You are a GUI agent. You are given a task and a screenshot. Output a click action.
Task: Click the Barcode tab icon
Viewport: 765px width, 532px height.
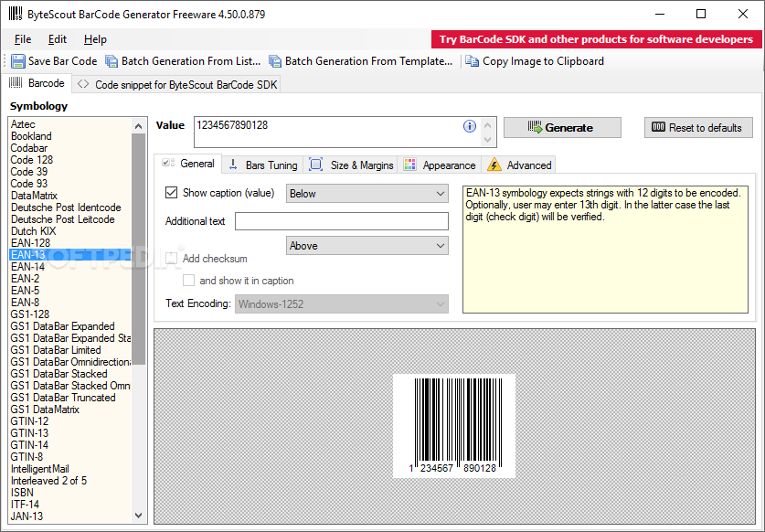pyautogui.click(x=16, y=82)
